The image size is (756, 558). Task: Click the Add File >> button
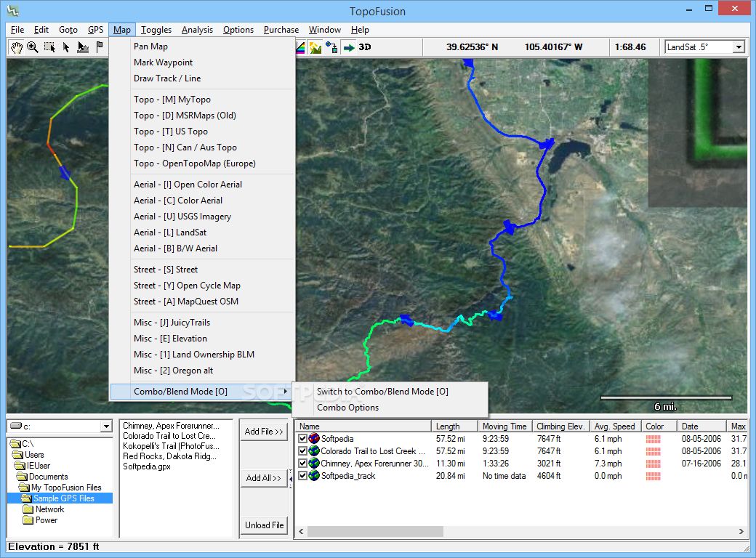click(x=264, y=432)
